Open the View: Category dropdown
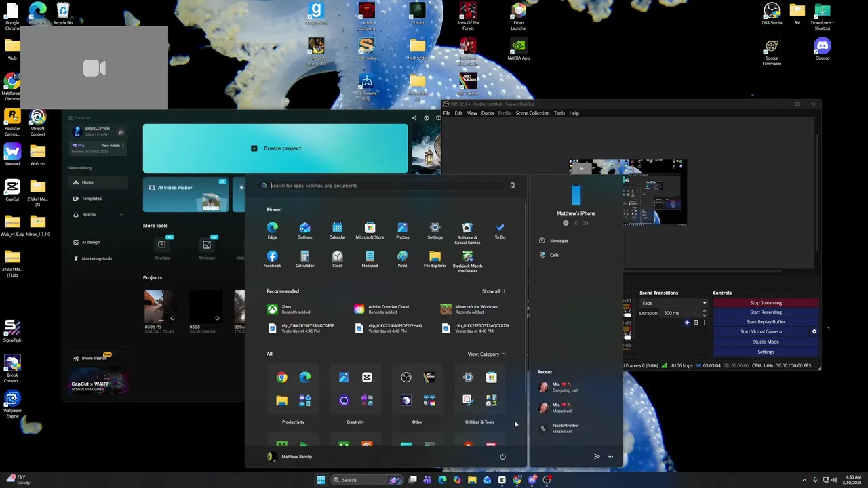868x488 pixels. [x=486, y=354]
